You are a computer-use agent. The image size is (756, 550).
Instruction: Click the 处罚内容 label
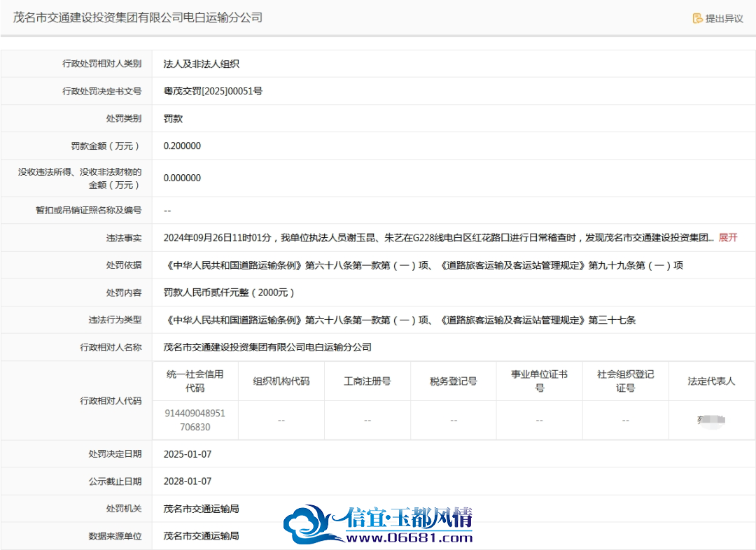coord(124,292)
